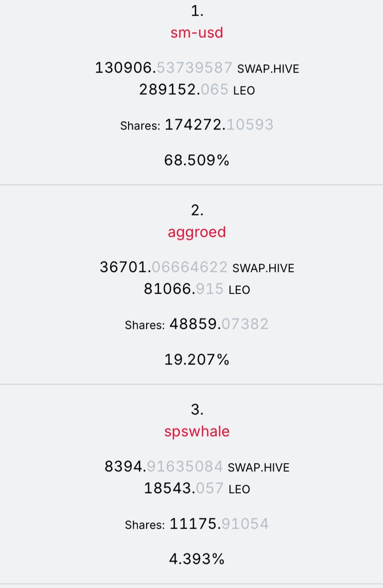Click the 68.509% pool percentage
This screenshot has height=588, width=383.
point(196,160)
